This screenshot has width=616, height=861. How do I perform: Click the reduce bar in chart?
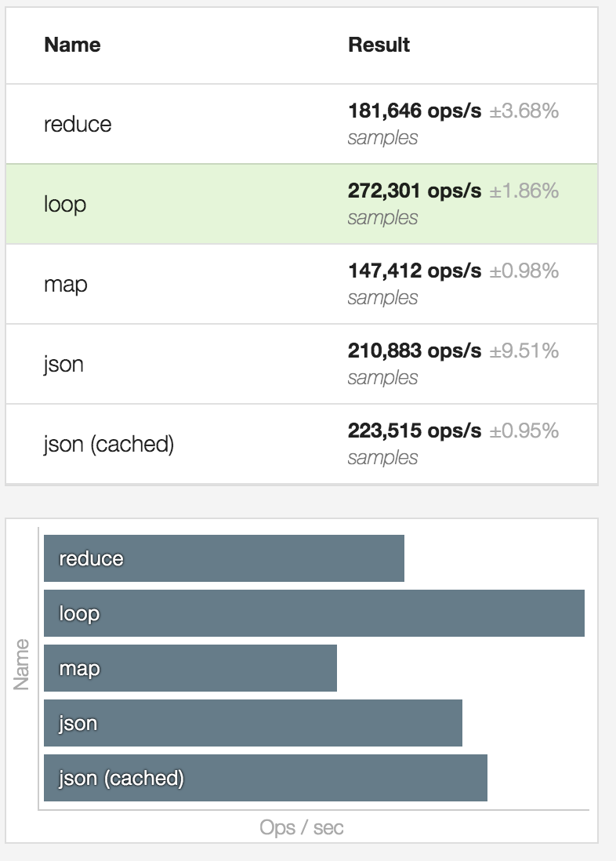[224, 558]
